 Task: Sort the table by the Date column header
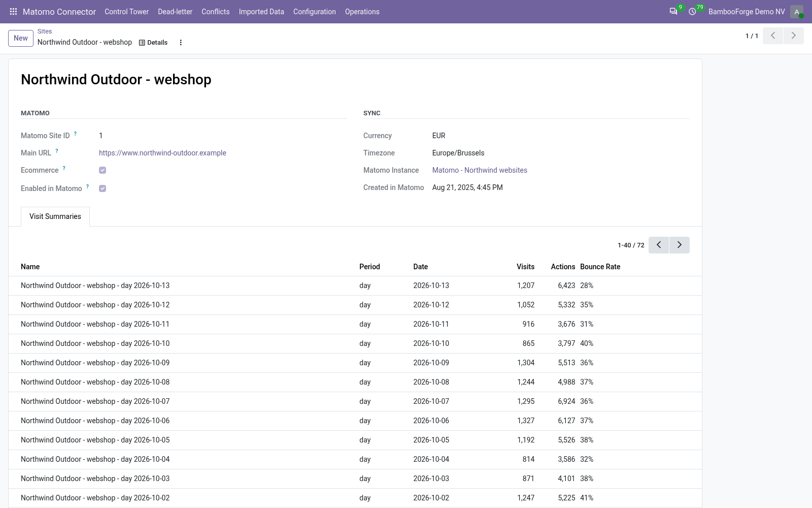coord(421,267)
